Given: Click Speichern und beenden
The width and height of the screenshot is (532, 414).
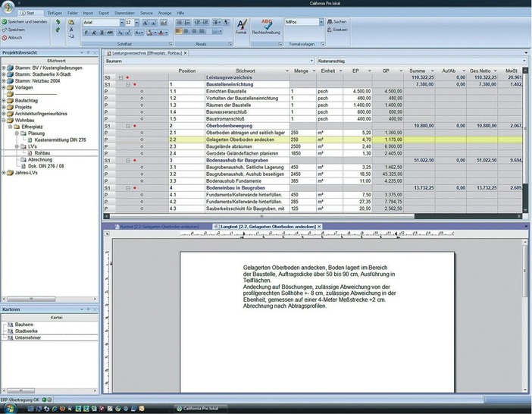Looking at the screenshot, I should [26, 22].
